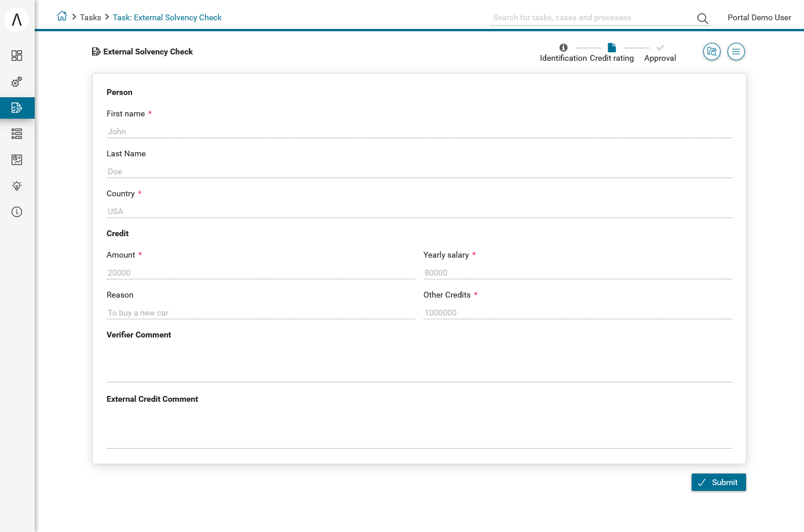Image resolution: width=804 pixels, height=532 pixels.
Task: Click the Approval step label
Action: (660, 58)
